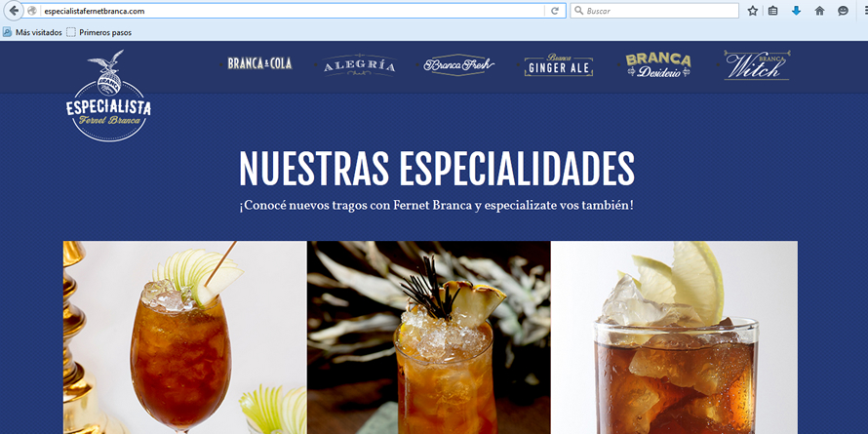Click the lemon-garnished cola glass photo
This screenshot has width=868, height=434.
coord(674,337)
